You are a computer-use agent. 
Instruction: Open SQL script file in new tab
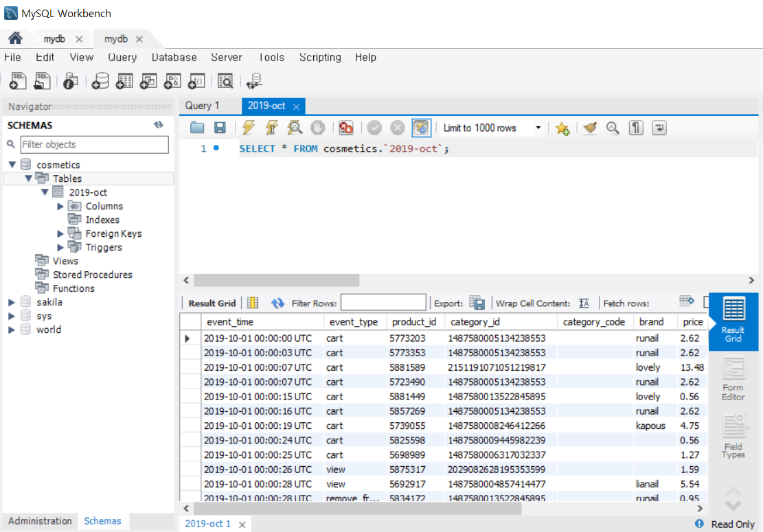coord(42,81)
